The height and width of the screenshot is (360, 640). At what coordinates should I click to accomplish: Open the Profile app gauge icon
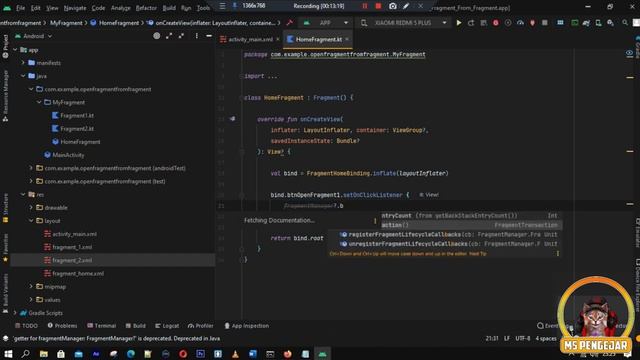coord(520,23)
